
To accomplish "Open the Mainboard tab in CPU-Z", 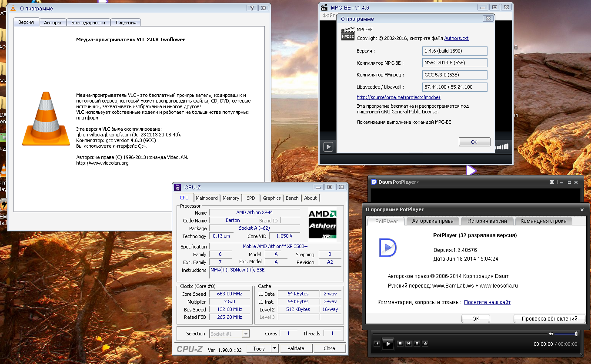I will [x=207, y=198].
